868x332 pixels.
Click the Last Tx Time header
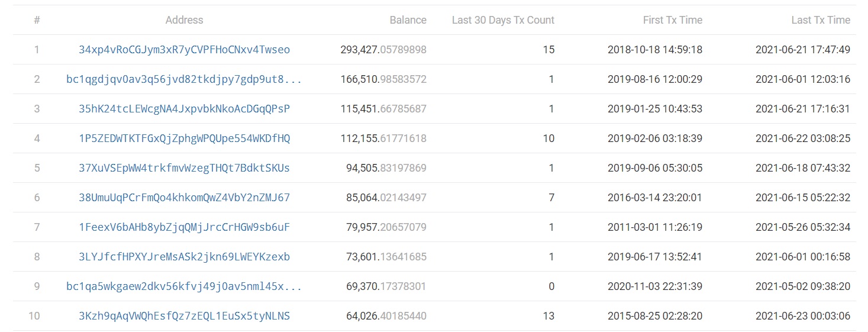pos(821,20)
